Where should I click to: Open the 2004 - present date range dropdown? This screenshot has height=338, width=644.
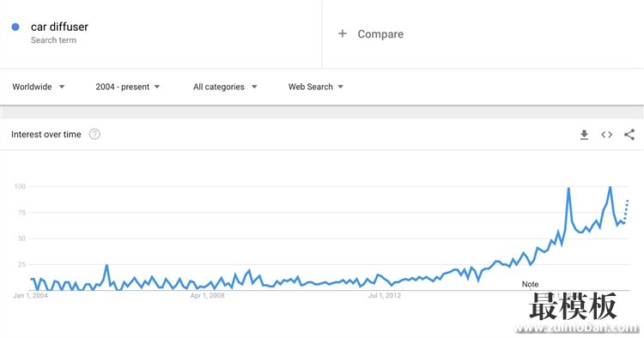[x=127, y=87]
